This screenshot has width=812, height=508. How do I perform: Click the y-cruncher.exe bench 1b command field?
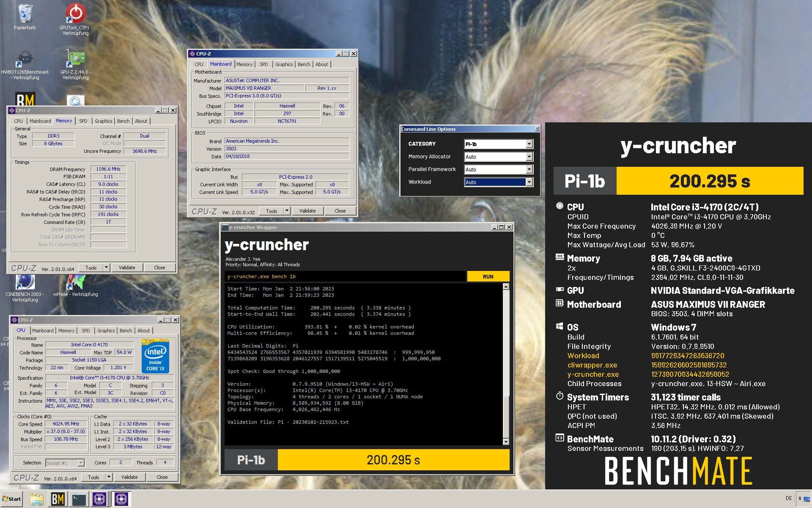(x=345, y=276)
